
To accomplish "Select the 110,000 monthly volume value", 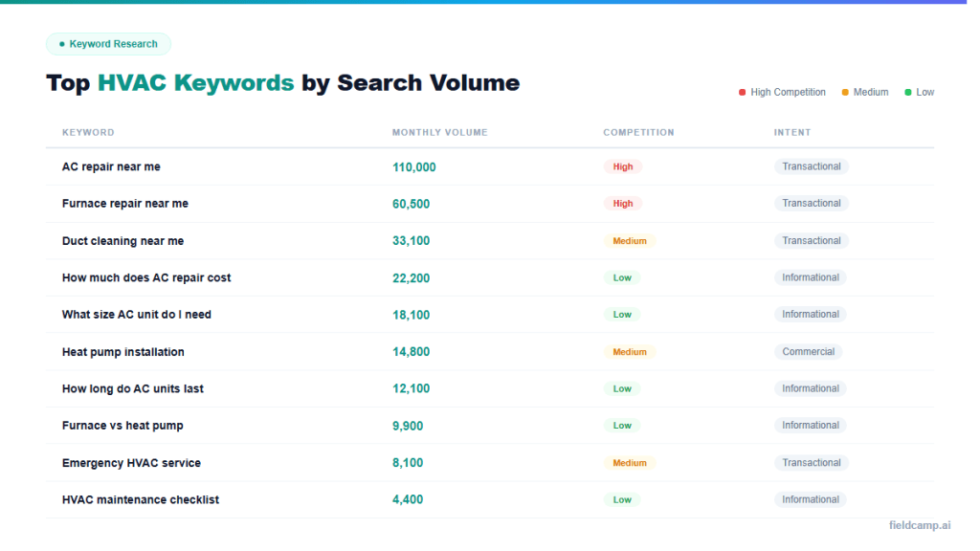I will coord(413,166).
